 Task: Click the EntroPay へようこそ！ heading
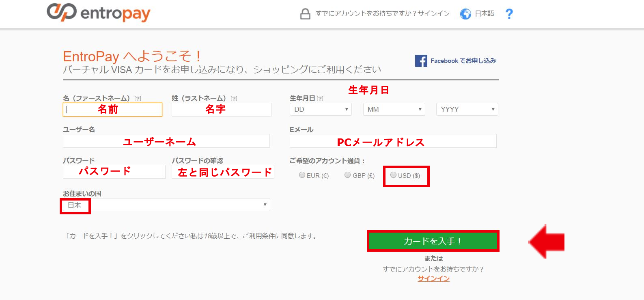pos(132,56)
